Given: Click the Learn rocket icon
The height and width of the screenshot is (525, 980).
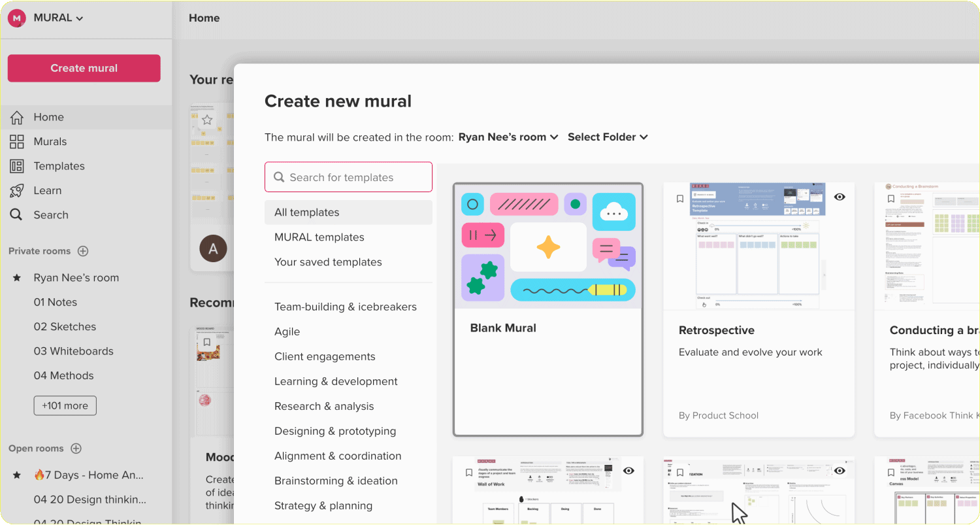Looking at the screenshot, I should (x=17, y=190).
